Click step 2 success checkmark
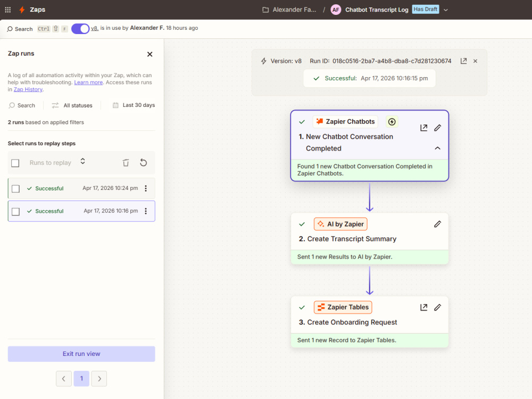Viewport: 532px width, 399px height. click(x=302, y=225)
